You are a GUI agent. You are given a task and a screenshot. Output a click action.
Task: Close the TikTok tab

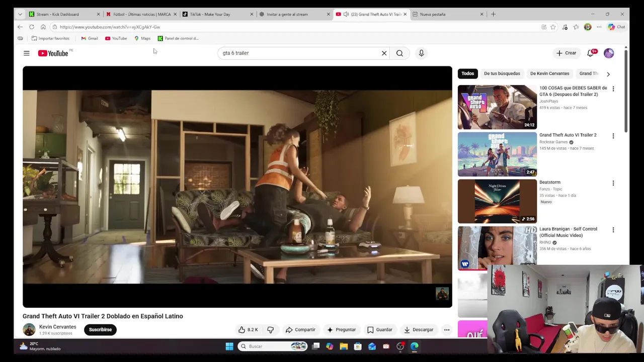[252, 14]
